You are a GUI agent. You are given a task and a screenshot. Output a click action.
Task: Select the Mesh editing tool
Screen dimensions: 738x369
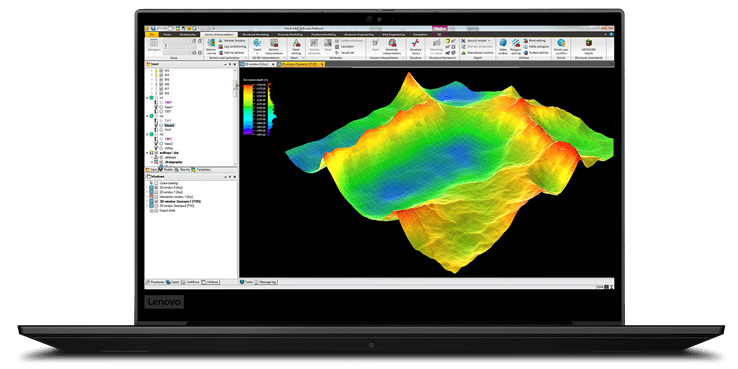296,46
